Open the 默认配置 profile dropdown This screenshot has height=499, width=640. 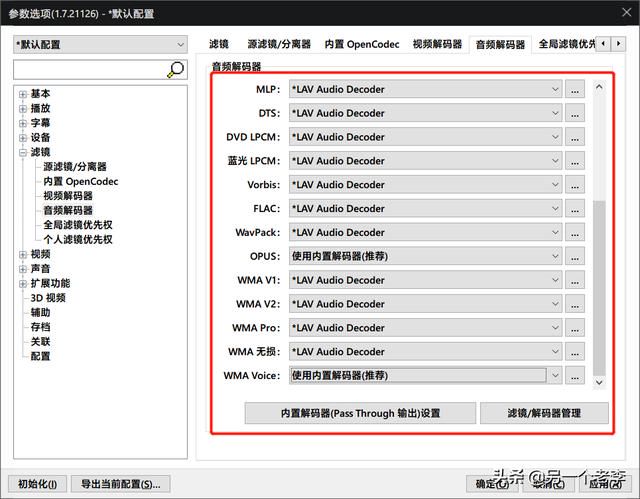pyautogui.click(x=100, y=44)
